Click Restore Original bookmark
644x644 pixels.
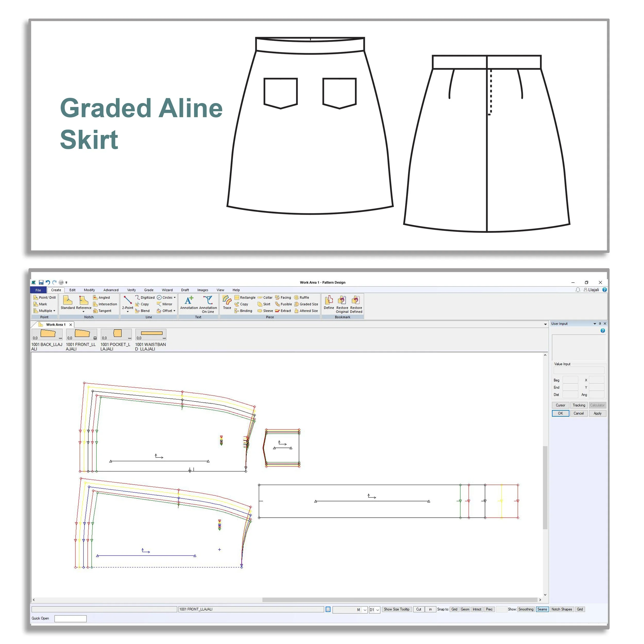coord(342,304)
